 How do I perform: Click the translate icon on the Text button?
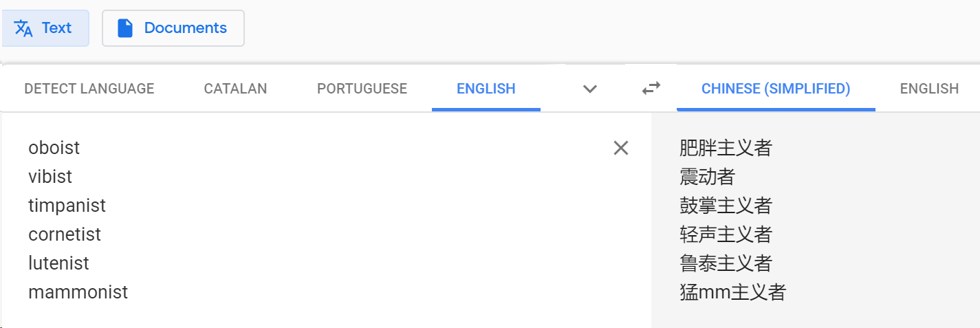pos(24,28)
